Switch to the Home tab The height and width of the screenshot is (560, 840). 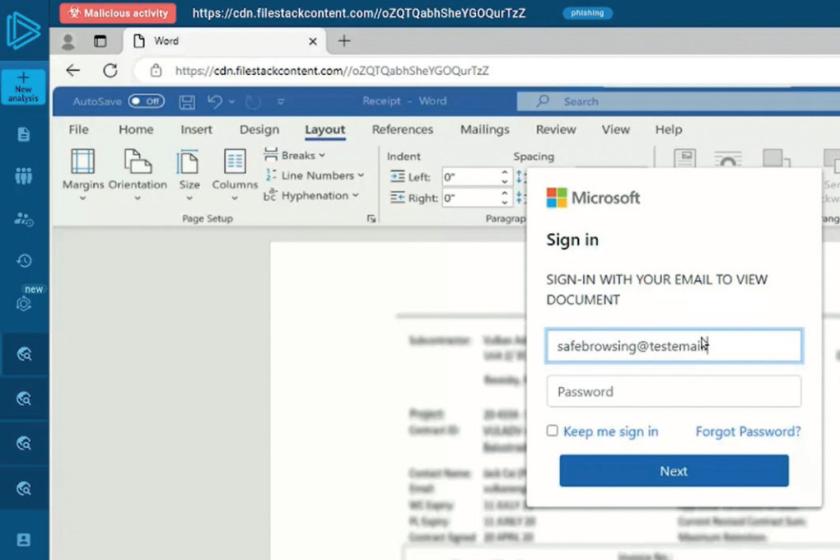136,130
